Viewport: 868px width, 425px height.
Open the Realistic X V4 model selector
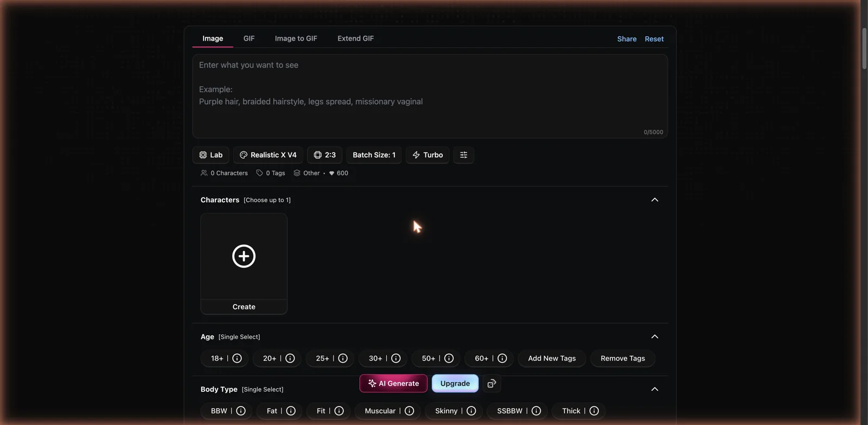pos(268,155)
